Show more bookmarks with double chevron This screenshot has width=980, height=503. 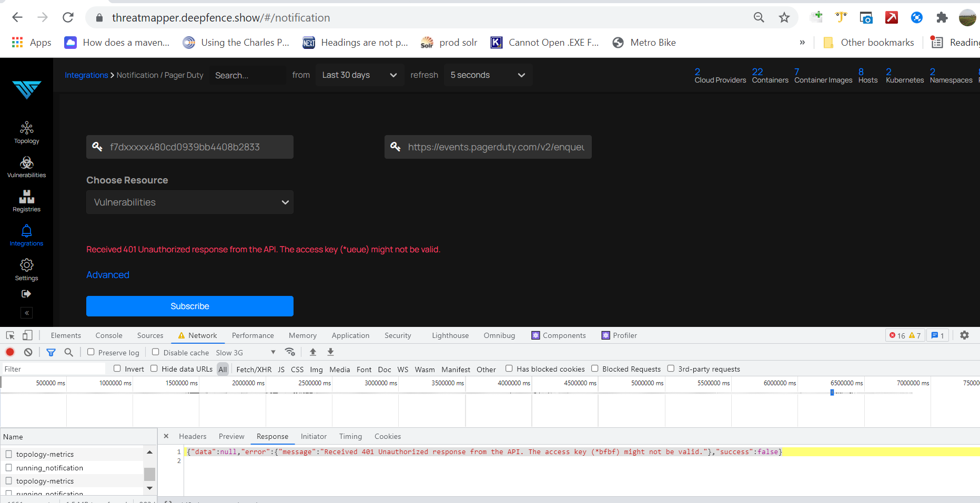(802, 43)
